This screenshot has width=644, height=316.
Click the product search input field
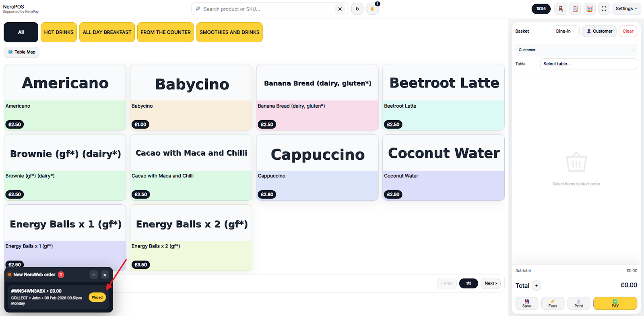point(268,9)
